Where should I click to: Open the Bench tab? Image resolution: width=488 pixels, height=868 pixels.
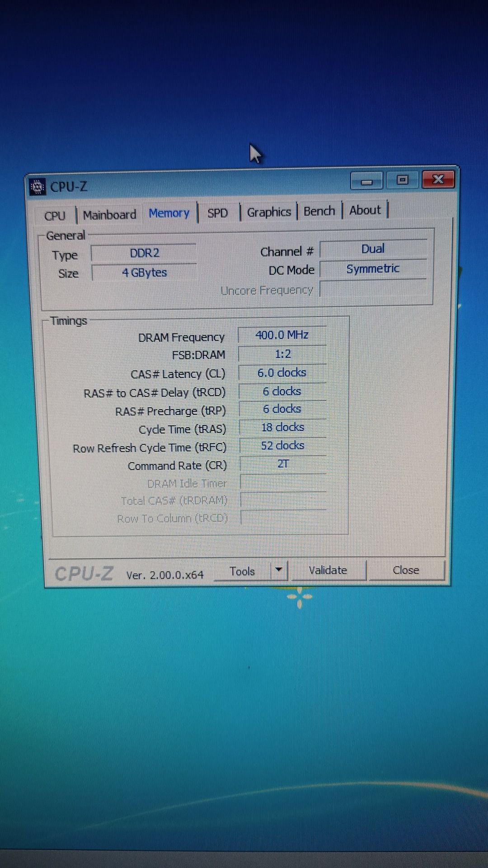(319, 211)
